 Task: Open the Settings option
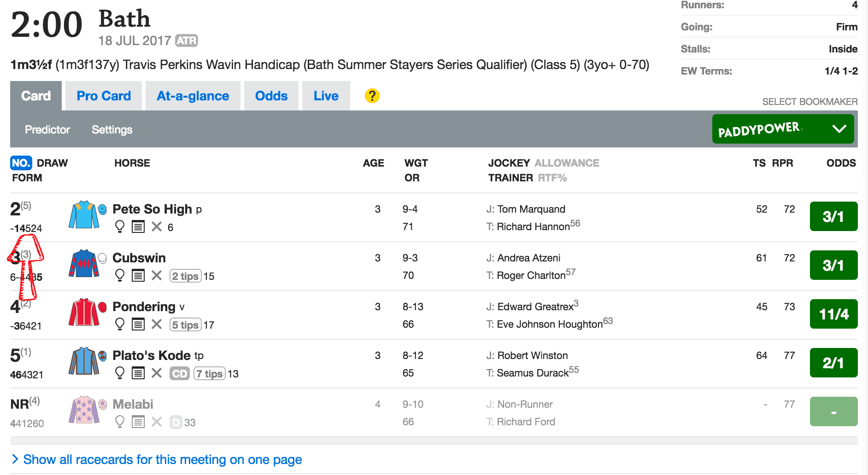(112, 130)
